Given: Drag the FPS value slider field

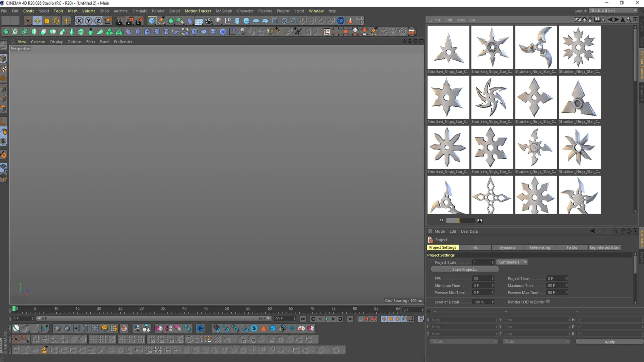Looking at the screenshot, I should point(480,278).
